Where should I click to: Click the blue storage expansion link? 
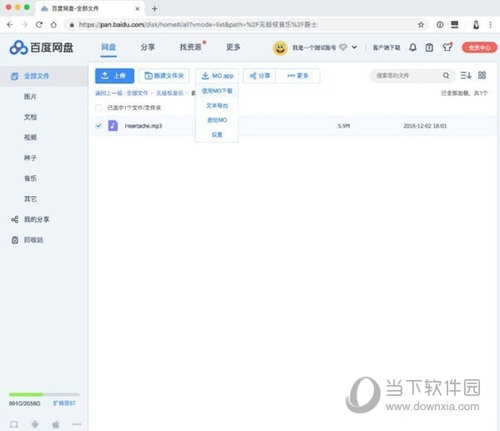point(64,403)
